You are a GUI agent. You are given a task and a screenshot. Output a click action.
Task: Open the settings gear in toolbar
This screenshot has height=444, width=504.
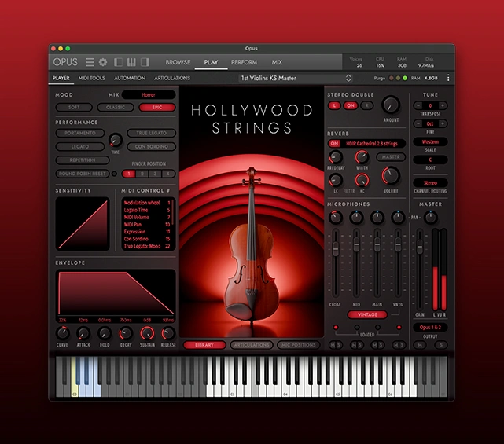pos(103,62)
